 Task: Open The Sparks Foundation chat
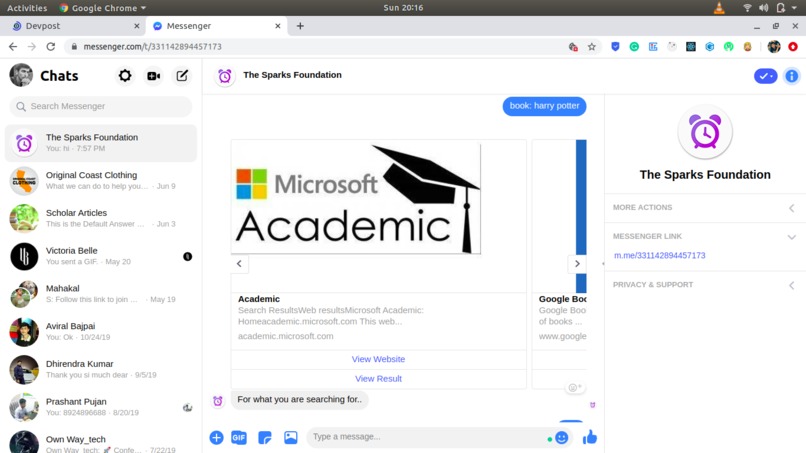(101, 143)
